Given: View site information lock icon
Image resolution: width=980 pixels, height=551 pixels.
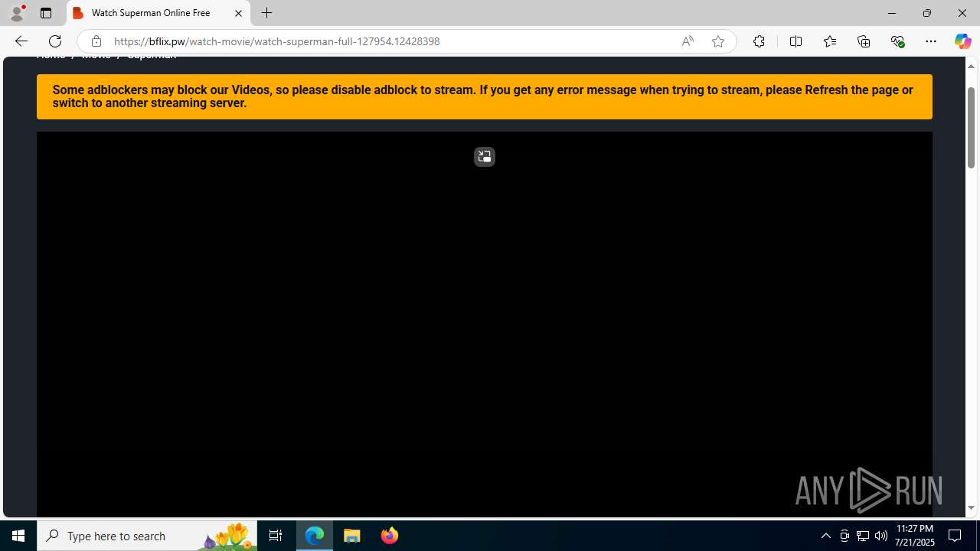Looking at the screenshot, I should point(96,41).
